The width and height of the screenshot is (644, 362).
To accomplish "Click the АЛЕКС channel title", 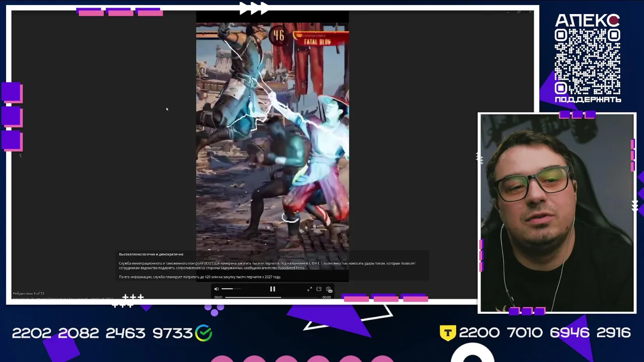I will [x=588, y=21].
